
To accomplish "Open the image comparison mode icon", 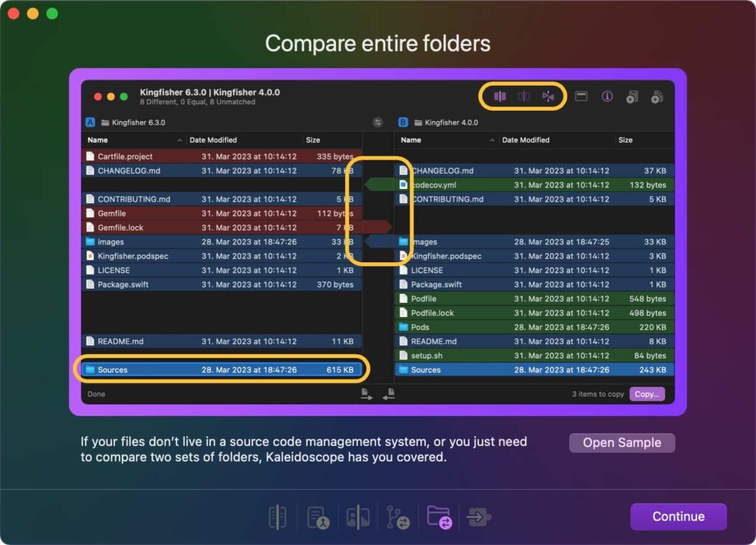I will pos(358,517).
